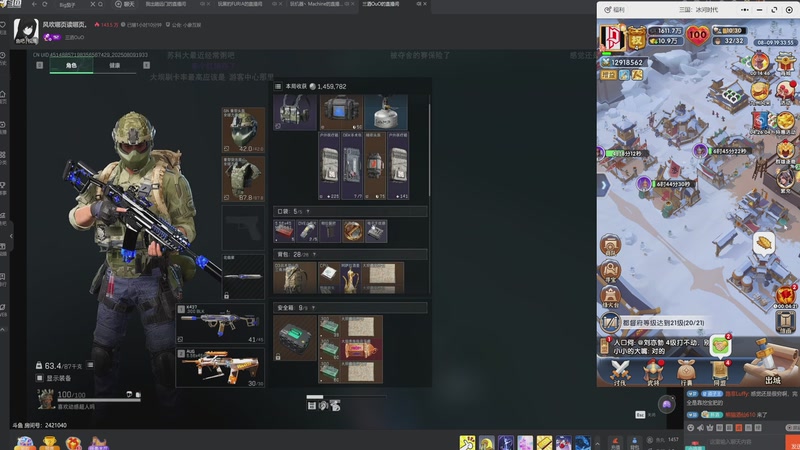
Task: Click the emoji smiley icon in chat toolbar
Action: 691,428
